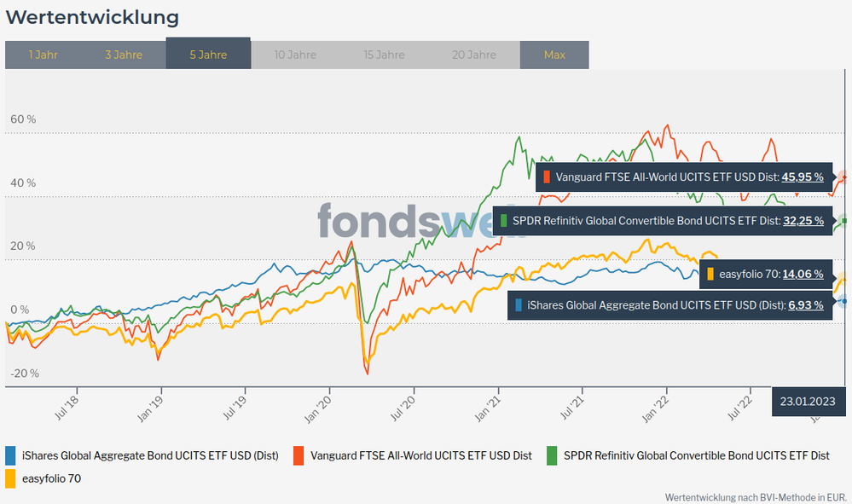Image resolution: width=852 pixels, height=504 pixels.
Task: Click the red Vanguard legend color swatch
Action: 298,455
